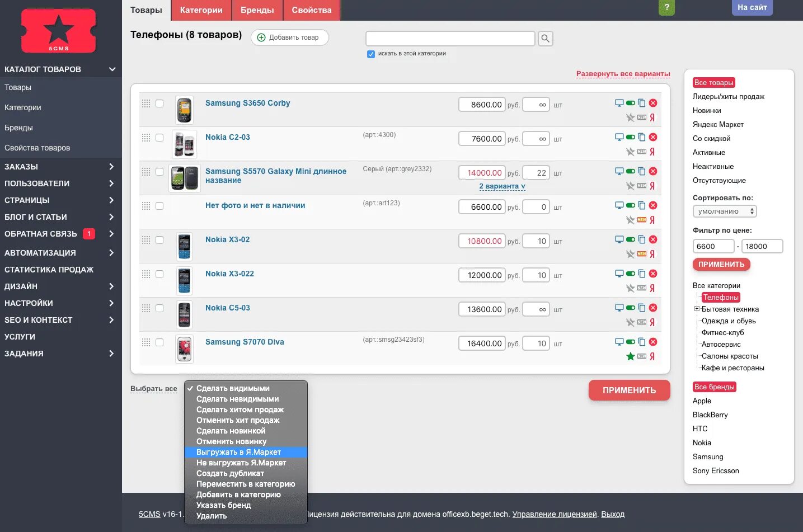
Task: Switch to the Бренды tab
Action: point(257,10)
